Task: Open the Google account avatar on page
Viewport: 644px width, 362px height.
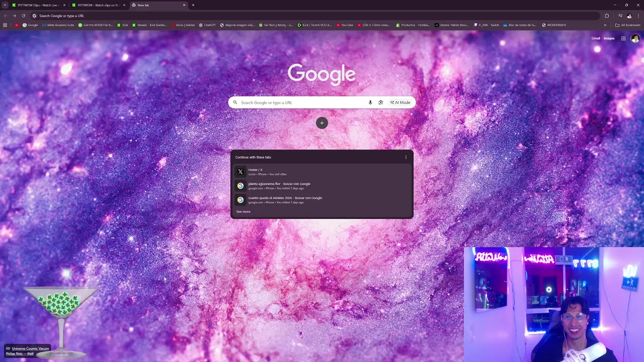Action: coord(635,38)
